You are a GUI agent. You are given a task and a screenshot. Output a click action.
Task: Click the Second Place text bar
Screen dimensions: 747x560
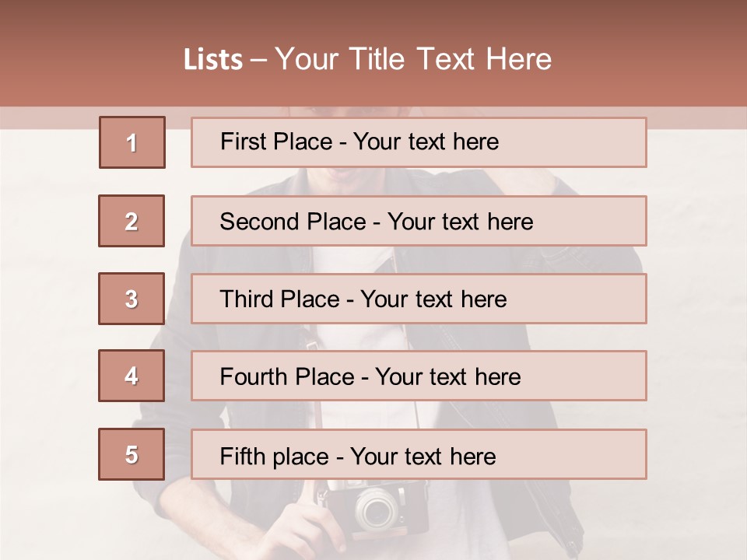point(419,221)
